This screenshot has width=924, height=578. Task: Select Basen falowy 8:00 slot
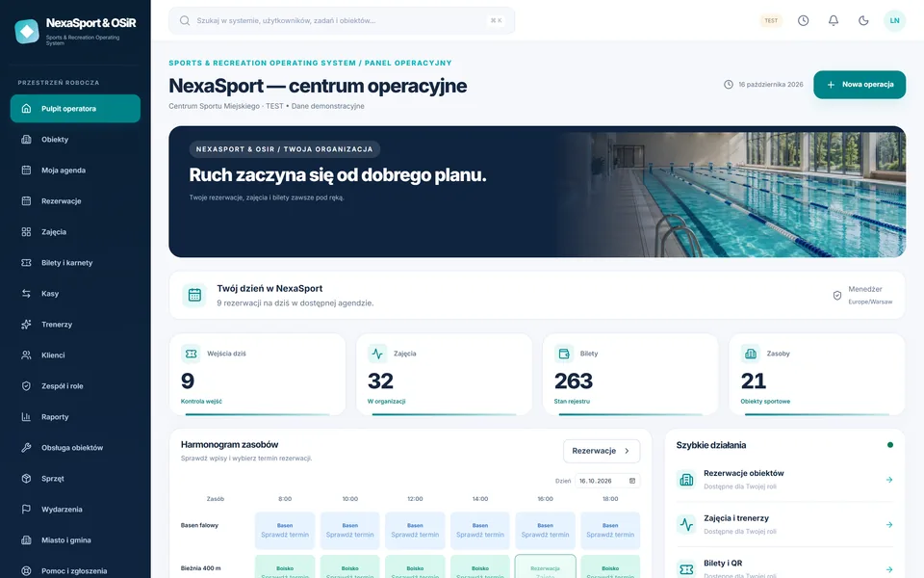[285, 530]
